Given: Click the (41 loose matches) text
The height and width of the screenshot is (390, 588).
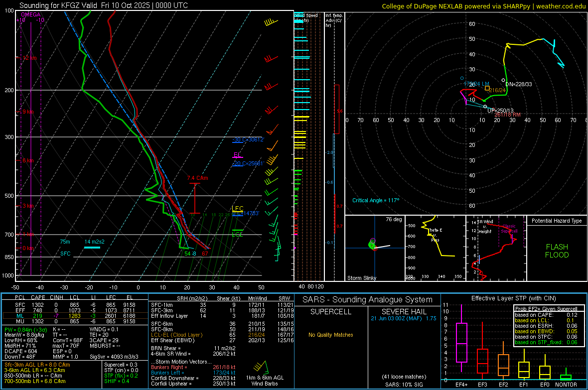Looking at the screenshot, I should tap(404, 377).
